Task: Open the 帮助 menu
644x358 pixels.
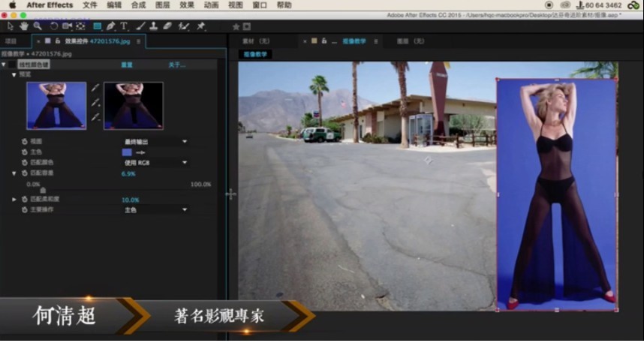Action: [284, 5]
